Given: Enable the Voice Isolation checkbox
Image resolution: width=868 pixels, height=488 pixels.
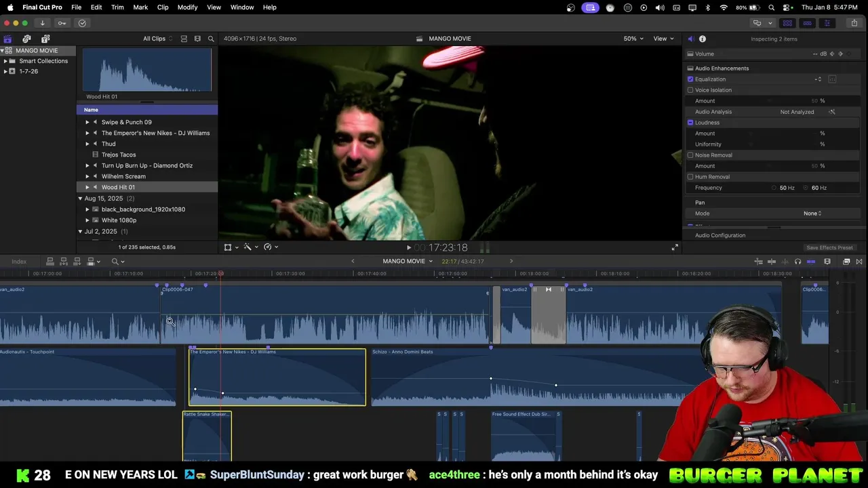Looking at the screenshot, I should [x=690, y=90].
